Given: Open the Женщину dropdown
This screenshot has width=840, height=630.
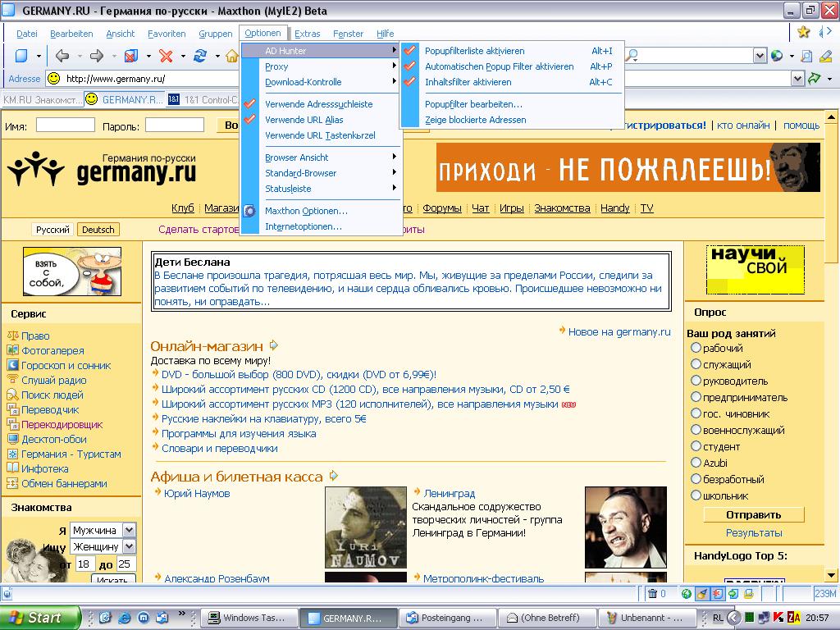Looking at the screenshot, I should tap(129, 546).
